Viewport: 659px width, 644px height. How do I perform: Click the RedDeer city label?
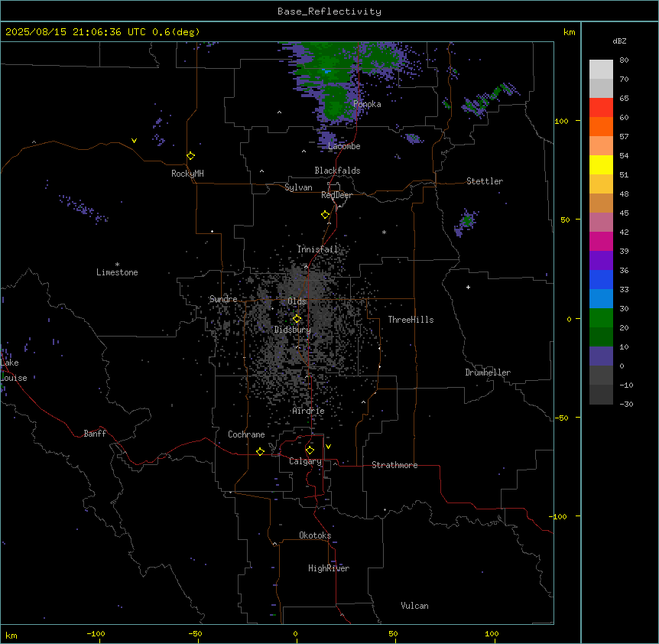pos(336,195)
